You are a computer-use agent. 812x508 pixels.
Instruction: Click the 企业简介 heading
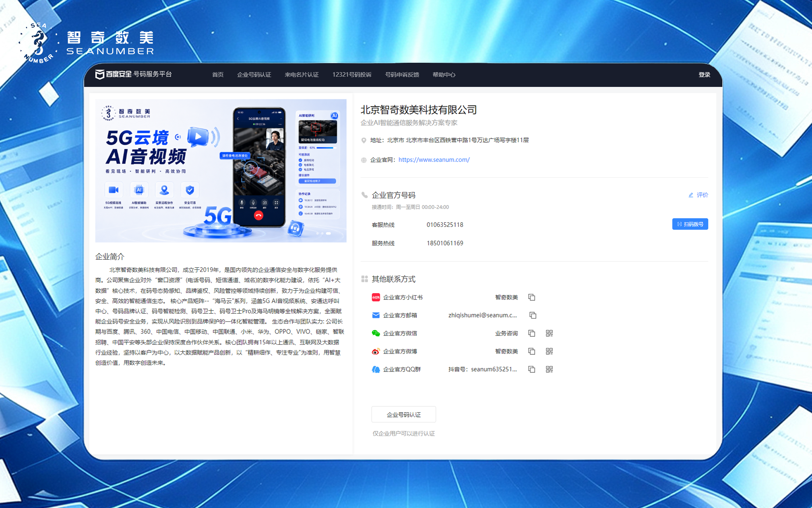tap(110, 257)
